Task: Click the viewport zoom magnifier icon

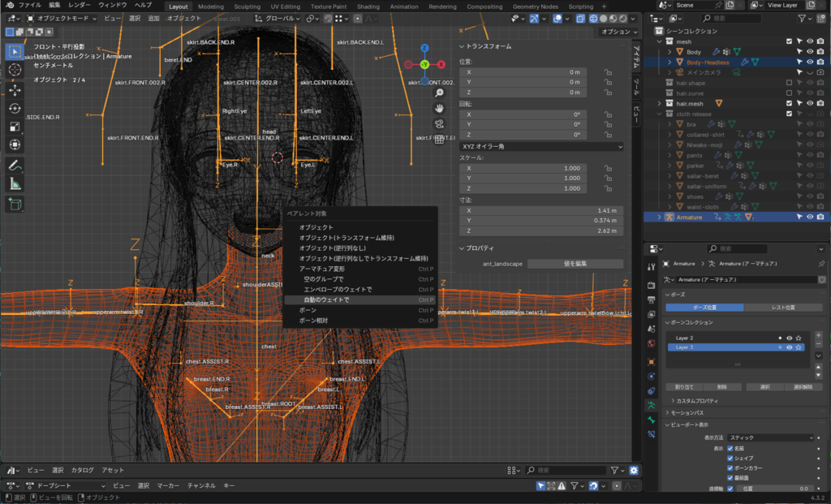Action: [x=439, y=93]
